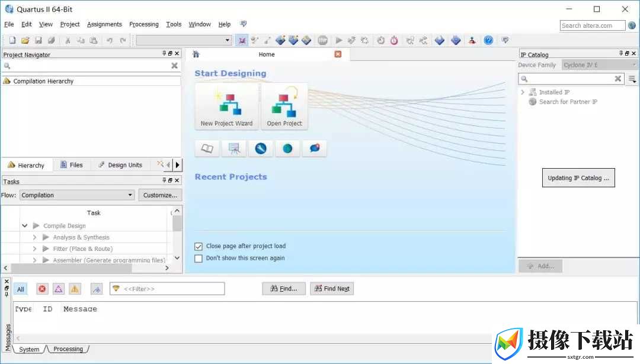Click the Find Next button
Screen dimensions: 640x364
tap(332, 289)
